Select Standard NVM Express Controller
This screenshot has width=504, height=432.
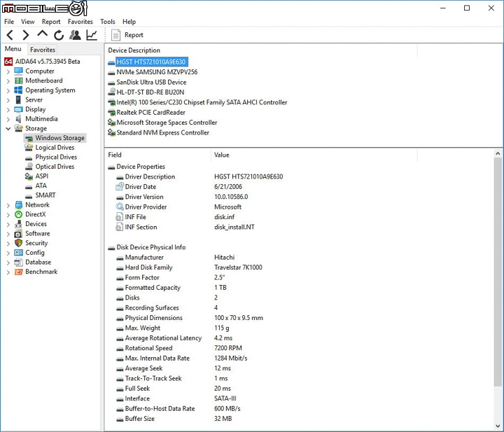tap(162, 133)
